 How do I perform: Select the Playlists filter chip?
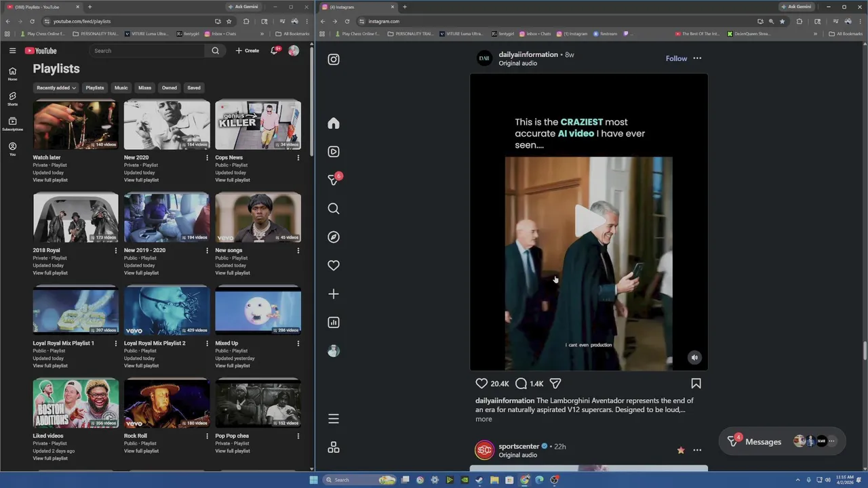(95, 87)
